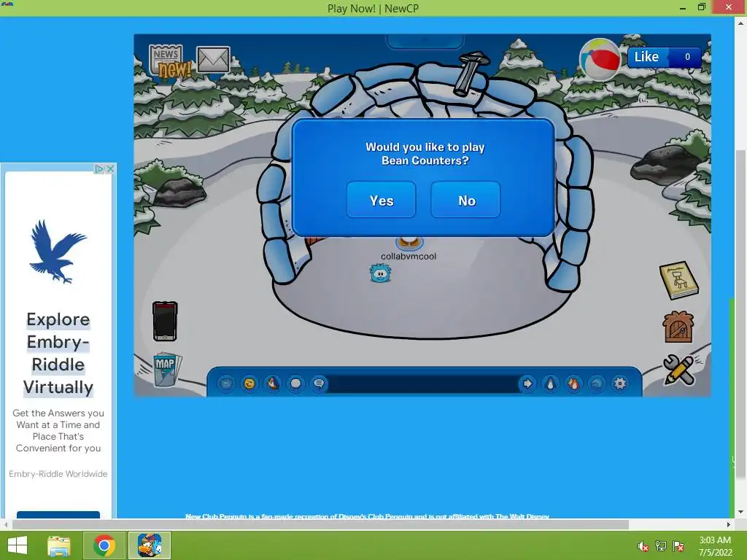
Task: Click the network tray icon
Action: click(661, 546)
